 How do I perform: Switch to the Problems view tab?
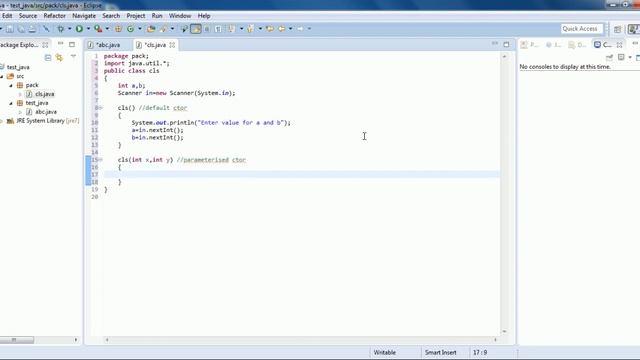529,44
